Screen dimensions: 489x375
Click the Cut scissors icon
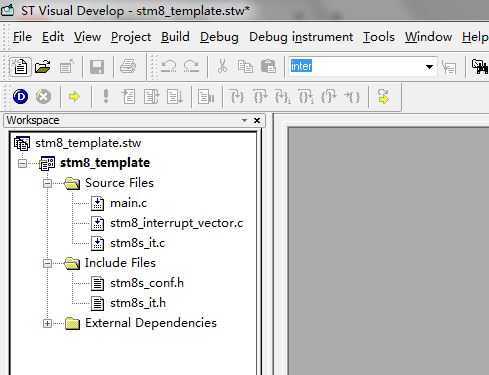pyautogui.click(x=222, y=66)
